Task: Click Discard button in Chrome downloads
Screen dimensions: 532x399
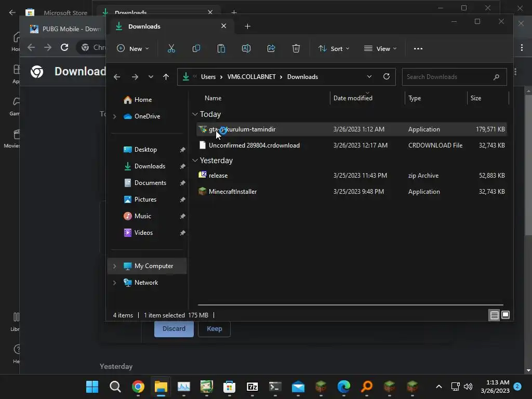Action: tap(174, 329)
